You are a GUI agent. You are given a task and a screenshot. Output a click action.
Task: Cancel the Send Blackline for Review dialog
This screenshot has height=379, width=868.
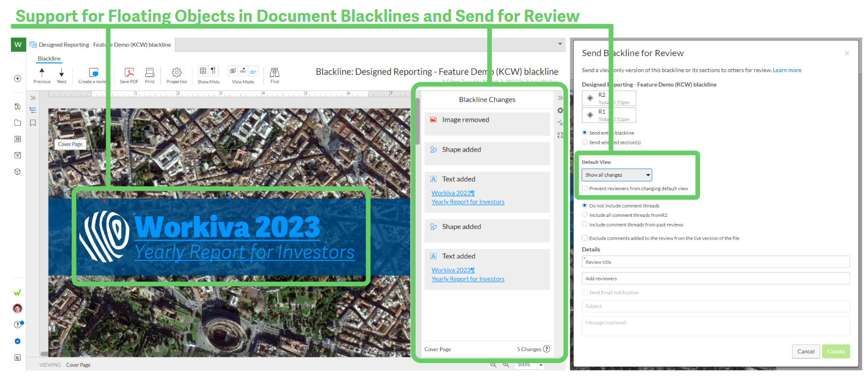point(806,351)
